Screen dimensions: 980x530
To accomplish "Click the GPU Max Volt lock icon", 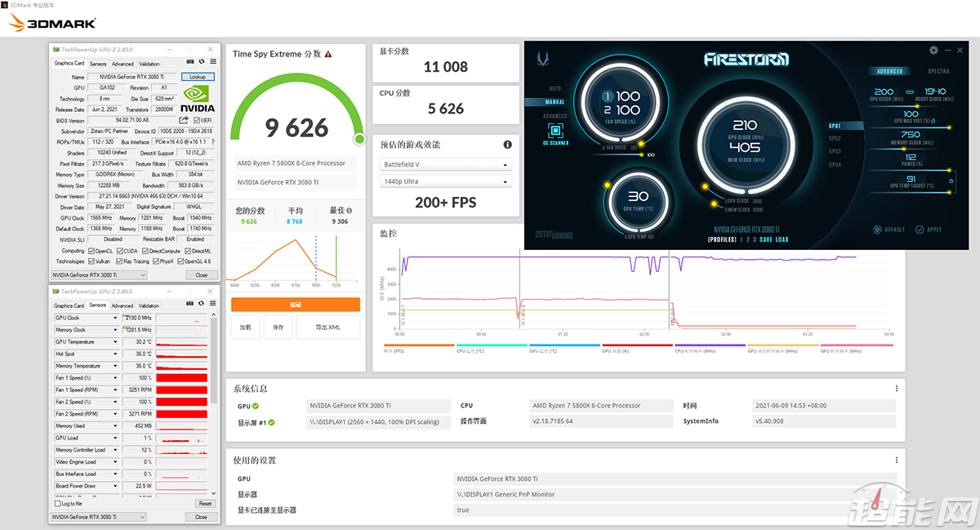I will pyautogui.click(x=932, y=120).
